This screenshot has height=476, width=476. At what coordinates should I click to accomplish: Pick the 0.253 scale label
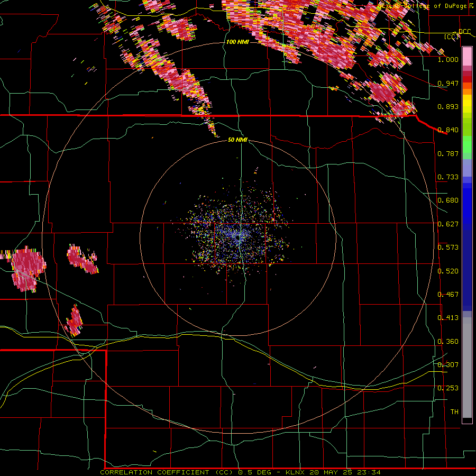448,388
